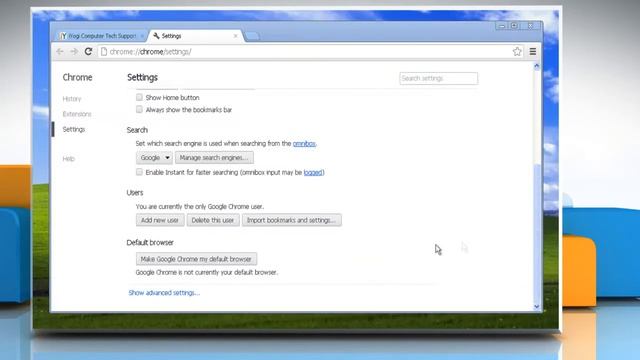Select Settings in the sidebar
This screenshot has height=360, width=640.
coord(74,129)
